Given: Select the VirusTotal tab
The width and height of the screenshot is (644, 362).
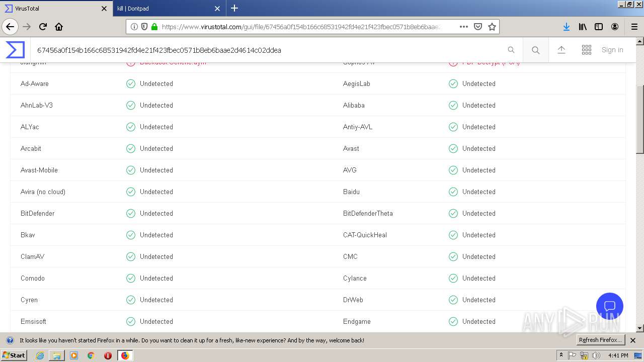Looking at the screenshot, I should tap(56, 9).
